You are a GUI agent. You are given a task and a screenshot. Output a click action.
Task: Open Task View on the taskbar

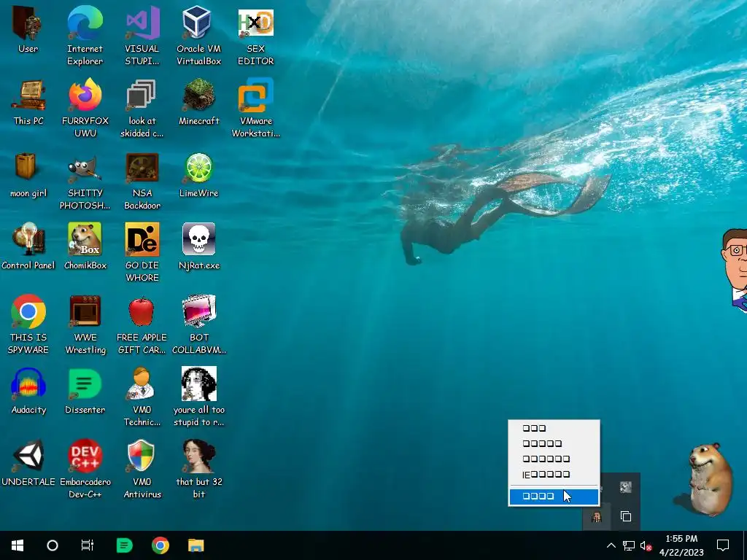(88, 545)
